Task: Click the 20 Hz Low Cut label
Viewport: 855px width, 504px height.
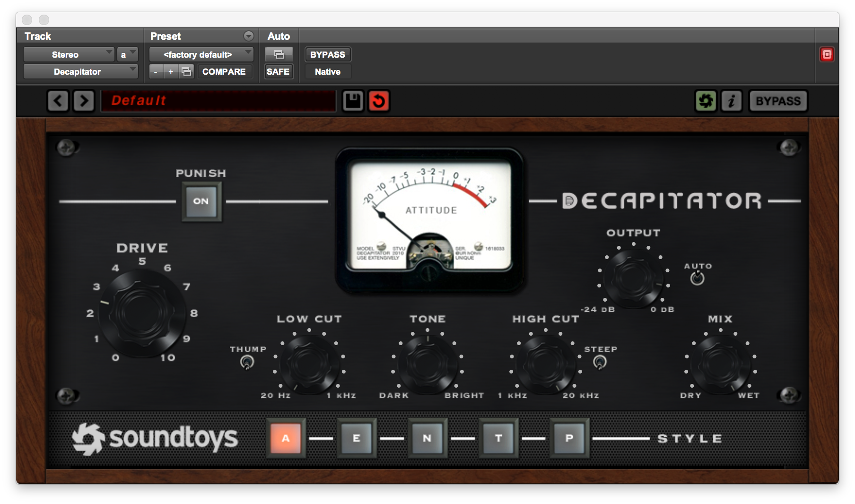Action: 276,396
